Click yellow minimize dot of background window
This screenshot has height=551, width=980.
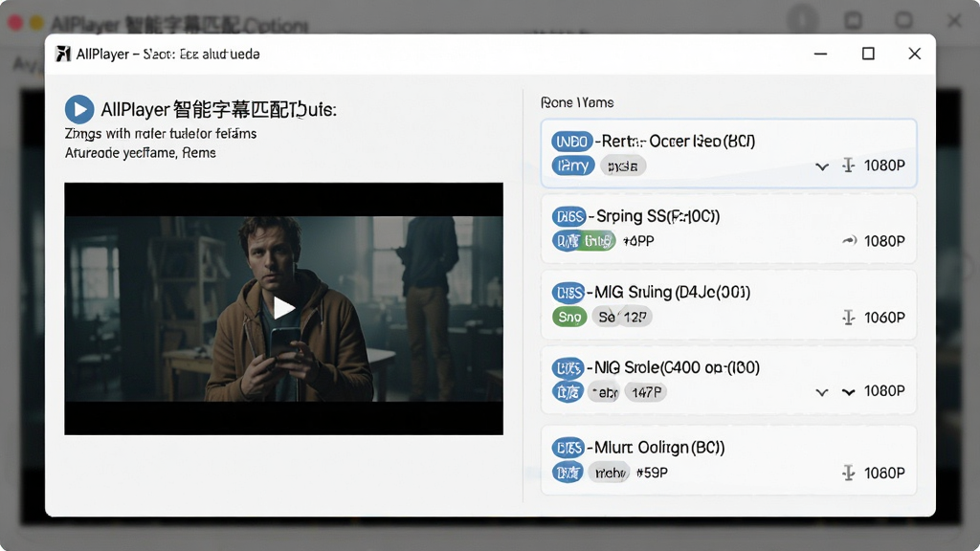[37, 23]
